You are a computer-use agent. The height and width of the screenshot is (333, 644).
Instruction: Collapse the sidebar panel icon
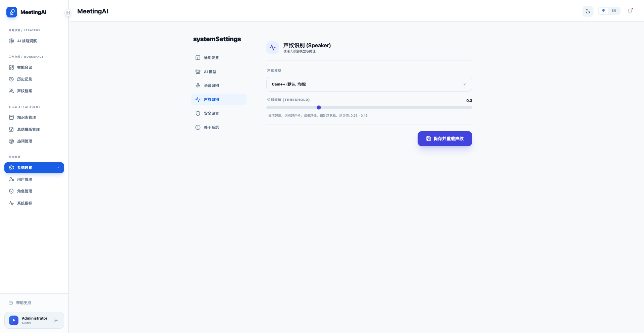point(68,13)
